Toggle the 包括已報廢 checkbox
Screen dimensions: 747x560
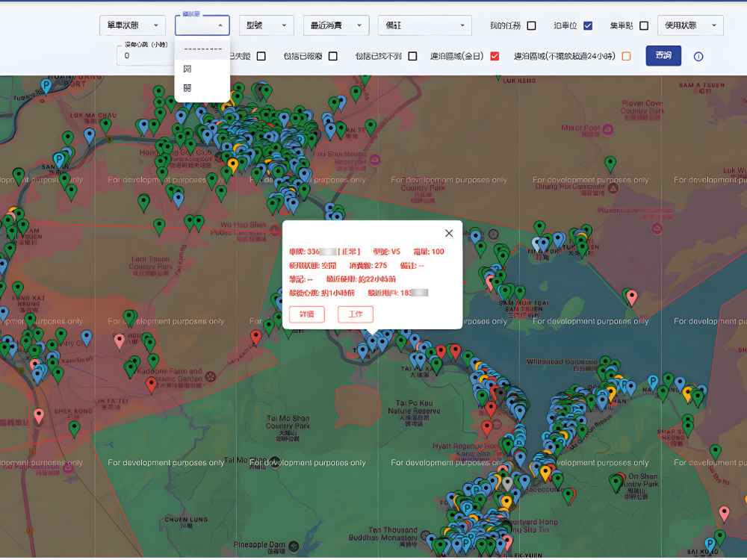pyautogui.click(x=333, y=56)
